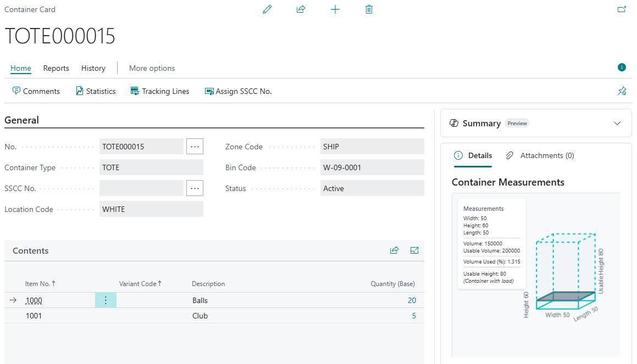Open the Attachments (0) tab
The height and width of the screenshot is (364, 637).
(540, 155)
